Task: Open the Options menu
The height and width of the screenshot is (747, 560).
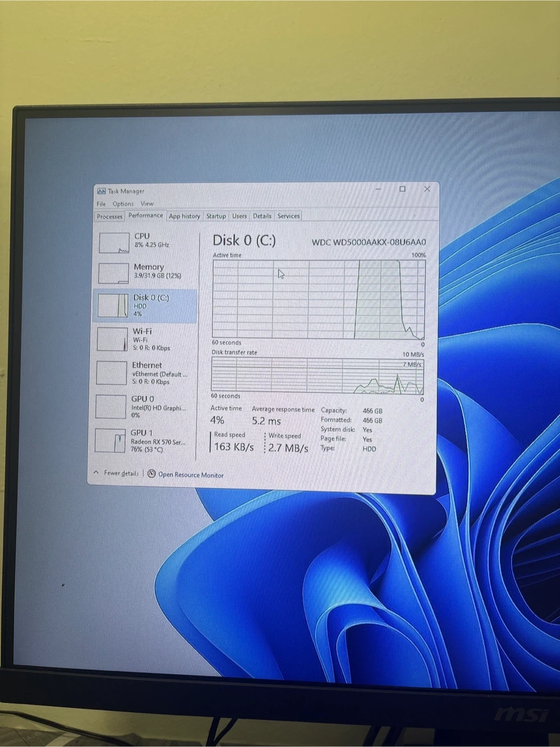Action: 123,204
